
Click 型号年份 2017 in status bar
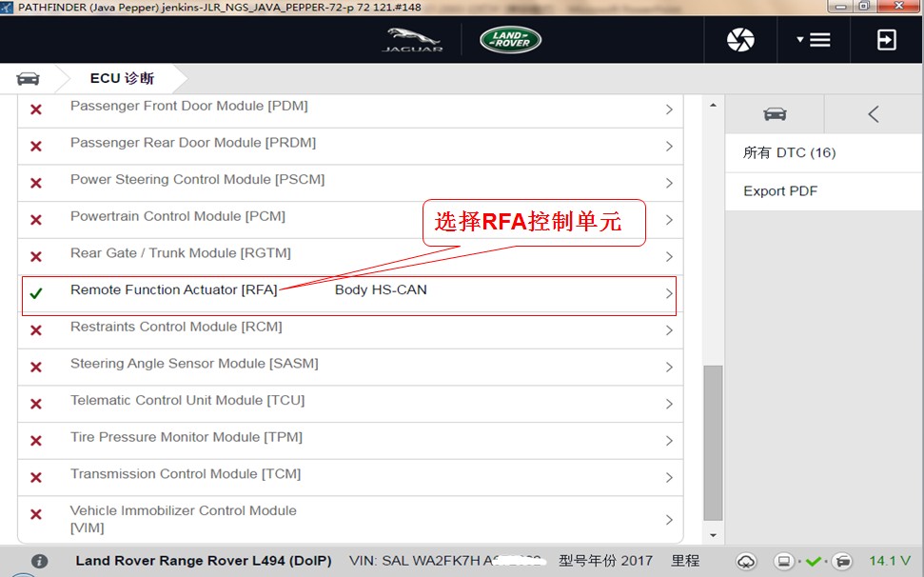coord(605,561)
